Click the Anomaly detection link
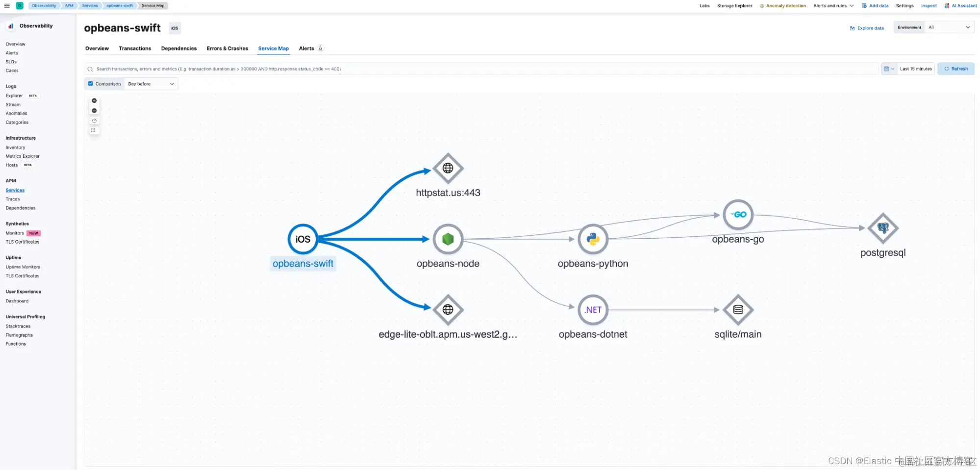The image size is (980, 470). (786, 6)
